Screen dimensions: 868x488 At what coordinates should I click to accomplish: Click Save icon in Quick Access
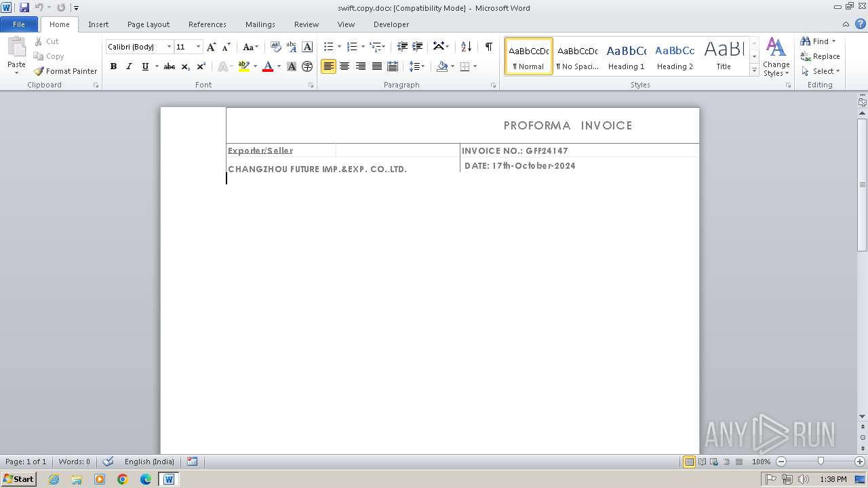[x=24, y=7]
